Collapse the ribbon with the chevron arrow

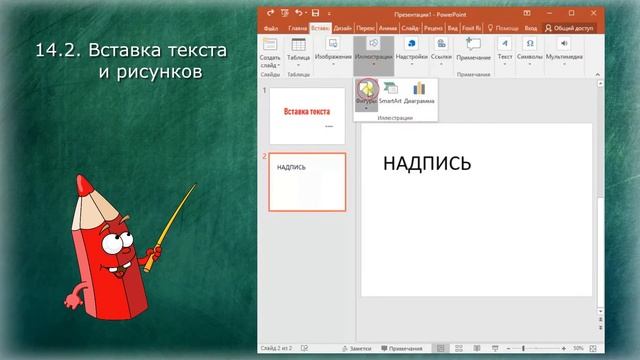(598, 74)
